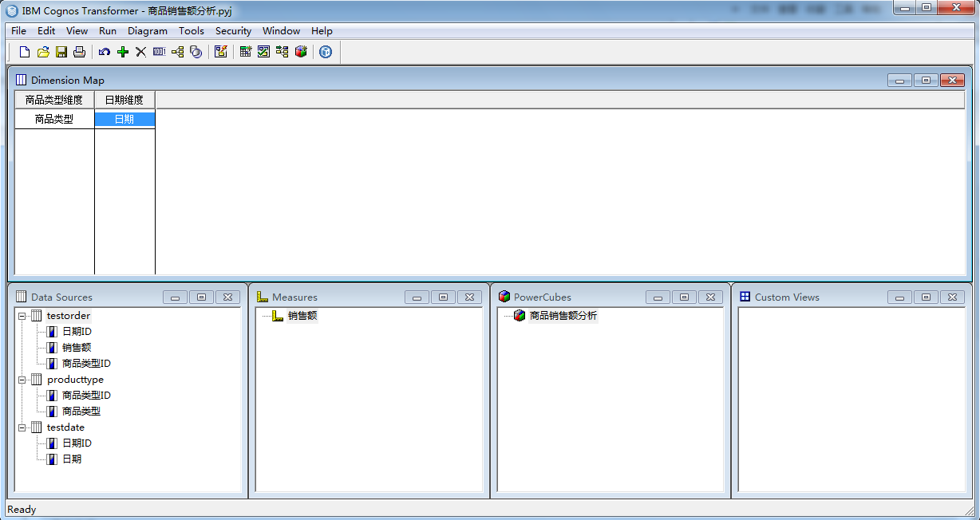Image resolution: width=980 pixels, height=520 pixels.
Task: Open the File menu
Action: pyautogui.click(x=18, y=31)
